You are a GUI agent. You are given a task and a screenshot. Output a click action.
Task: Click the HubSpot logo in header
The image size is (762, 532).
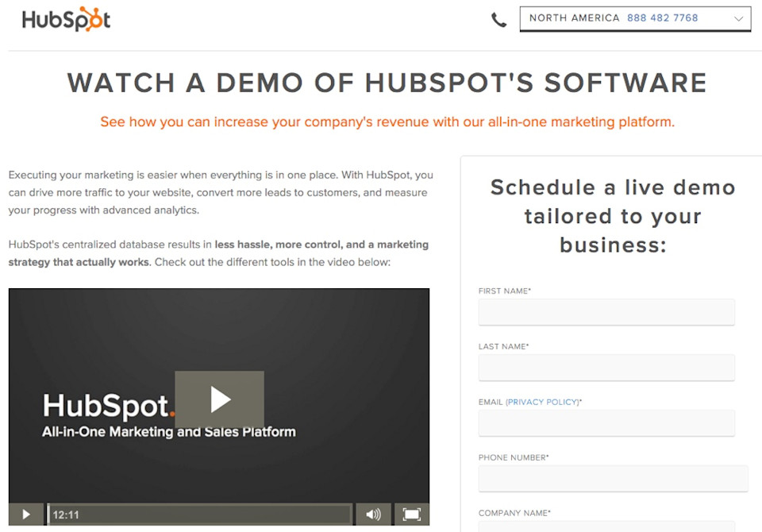tap(67, 19)
